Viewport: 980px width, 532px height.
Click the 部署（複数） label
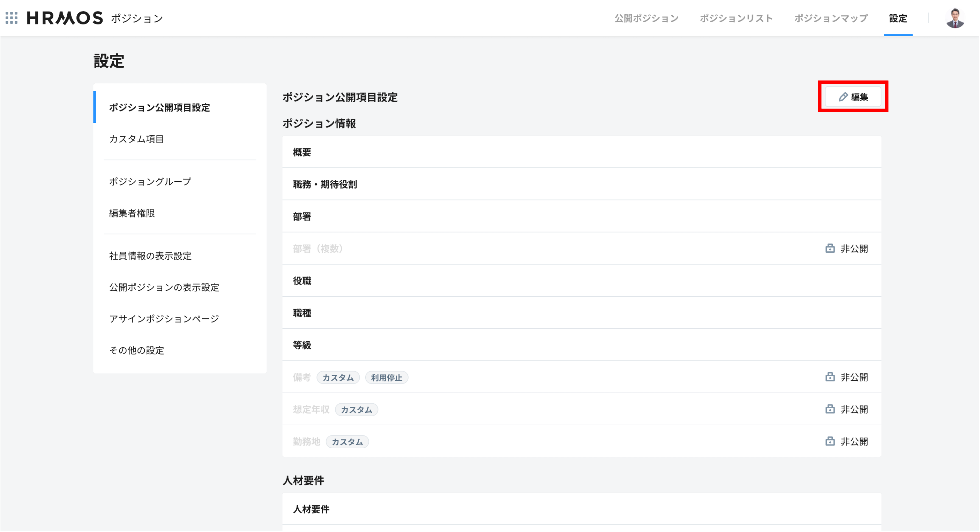(318, 249)
